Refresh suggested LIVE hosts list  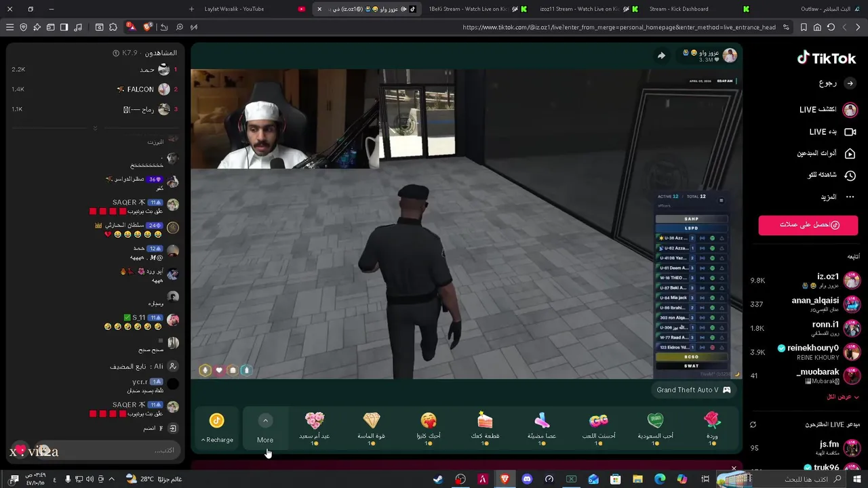tap(753, 424)
